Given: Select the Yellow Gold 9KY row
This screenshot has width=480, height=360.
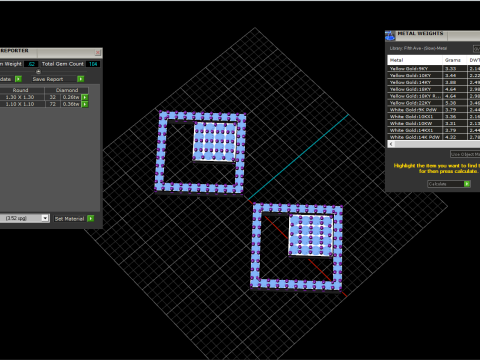Looking at the screenshot, I should click(434, 69).
